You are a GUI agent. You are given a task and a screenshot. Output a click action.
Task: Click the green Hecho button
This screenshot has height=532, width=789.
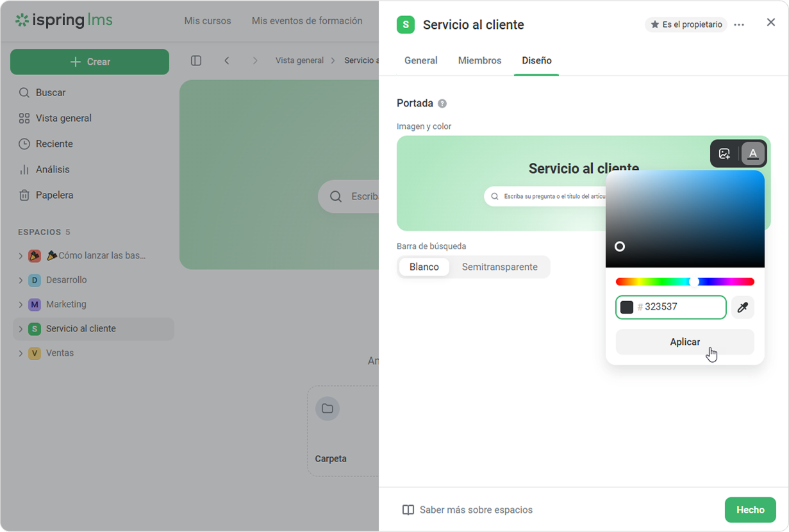[x=750, y=510]
